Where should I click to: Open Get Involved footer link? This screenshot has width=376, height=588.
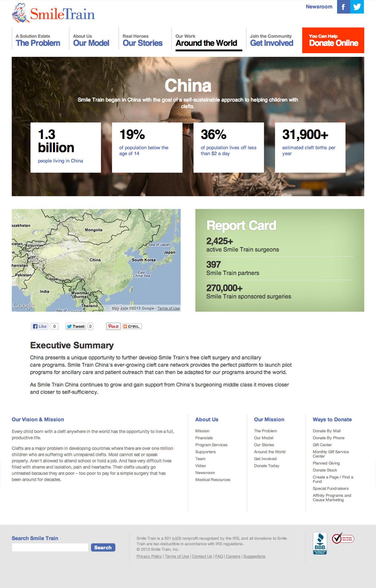tap(265, 458)
